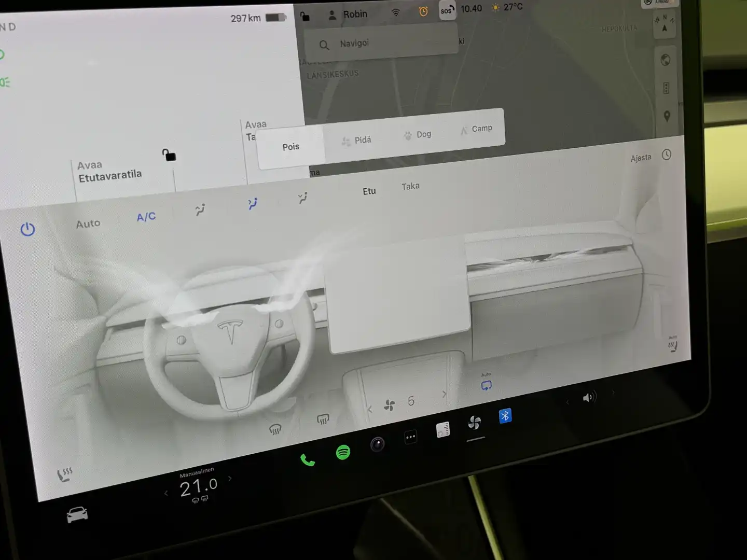
Task: Tap the map pin icon
Action: 667,116
